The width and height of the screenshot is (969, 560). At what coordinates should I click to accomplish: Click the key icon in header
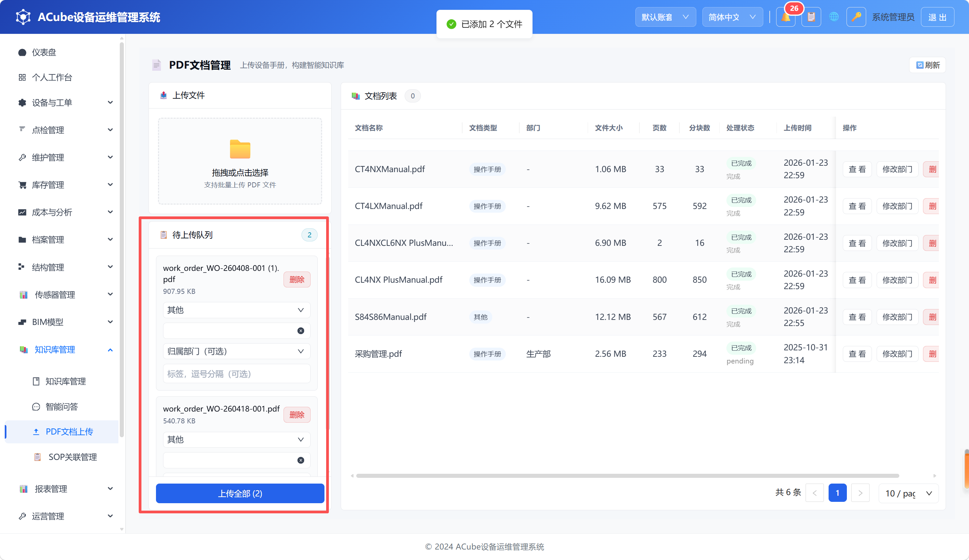tap(856, 17)
